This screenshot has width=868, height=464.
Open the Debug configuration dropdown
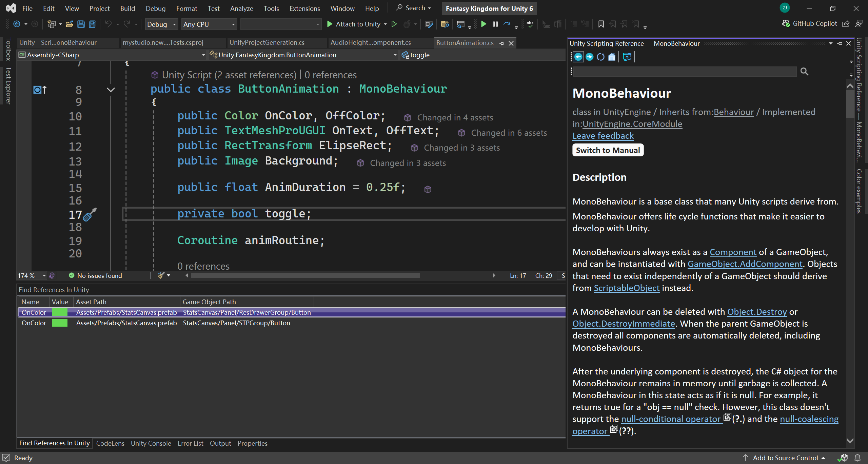pos(161,24)
